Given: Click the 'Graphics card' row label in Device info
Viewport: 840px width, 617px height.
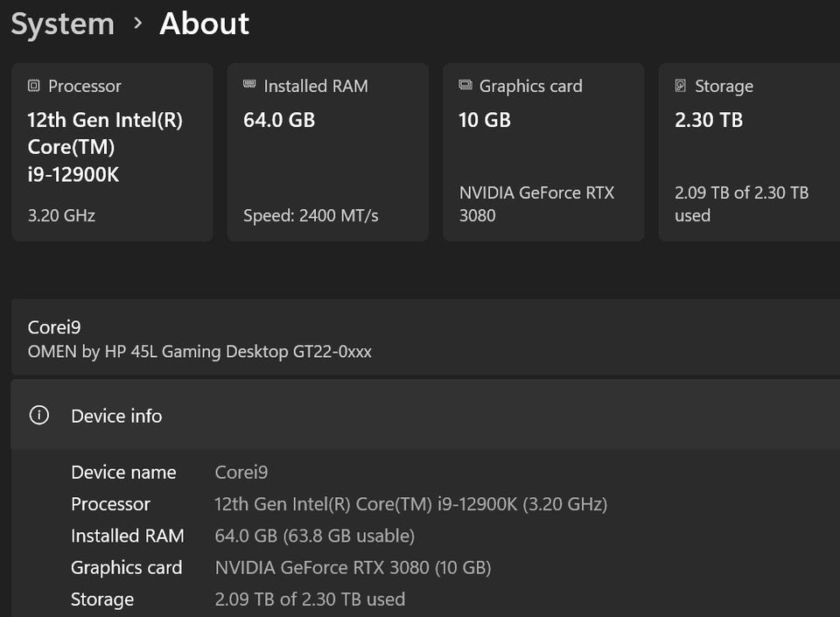Looking at the screenshot, I should [126, 568].
